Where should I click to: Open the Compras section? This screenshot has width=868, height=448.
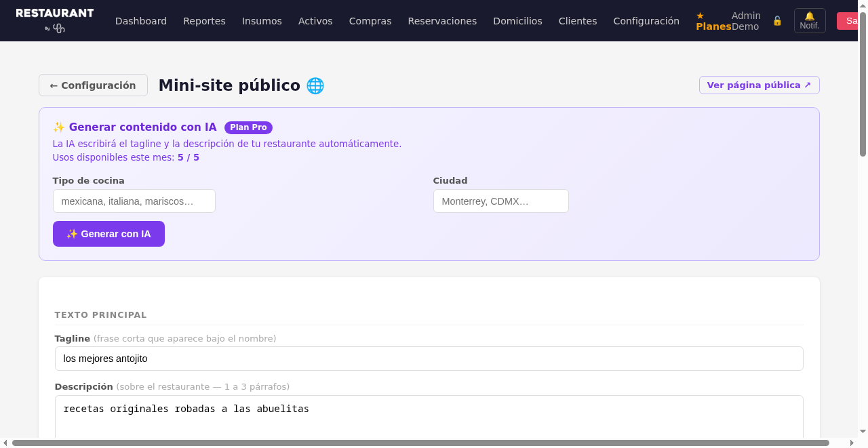370,21
